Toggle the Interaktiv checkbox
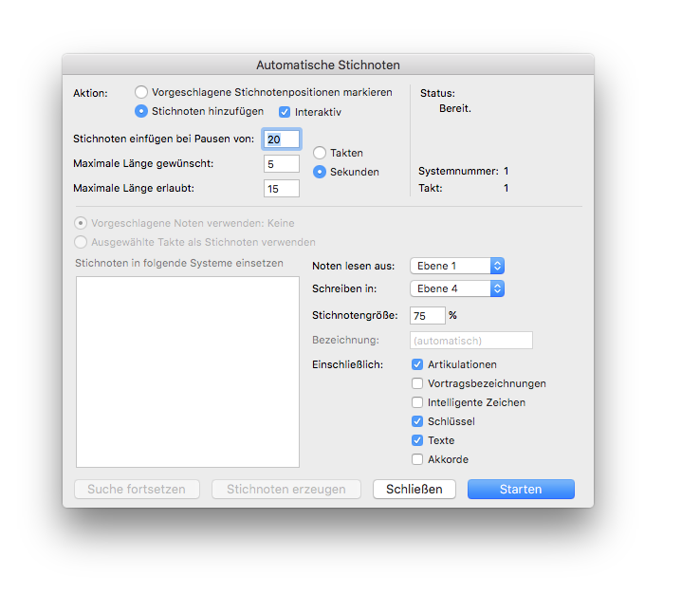The image size is (700, 594). pos(285,112)
